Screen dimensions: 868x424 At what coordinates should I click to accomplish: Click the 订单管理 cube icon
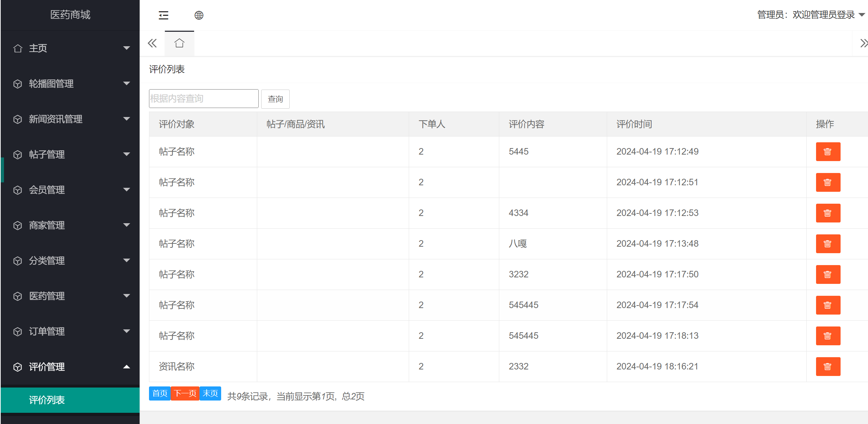[x=17, y=332]
